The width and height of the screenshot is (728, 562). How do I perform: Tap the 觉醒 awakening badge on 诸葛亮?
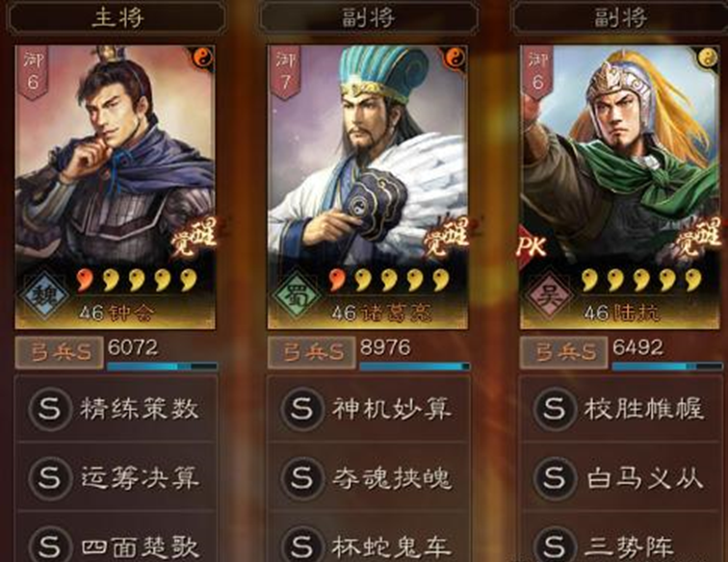click(446, 238)
